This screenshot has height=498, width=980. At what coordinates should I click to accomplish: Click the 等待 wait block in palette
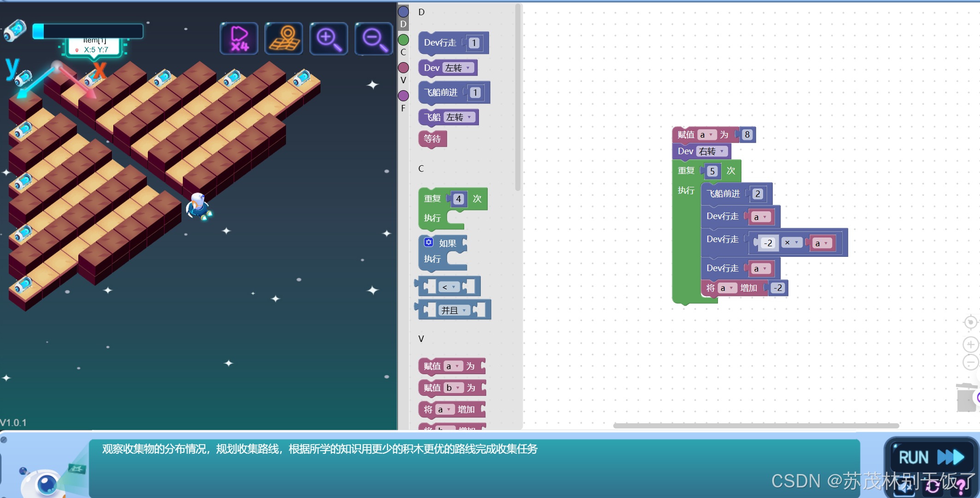click(x=432, y=139)
